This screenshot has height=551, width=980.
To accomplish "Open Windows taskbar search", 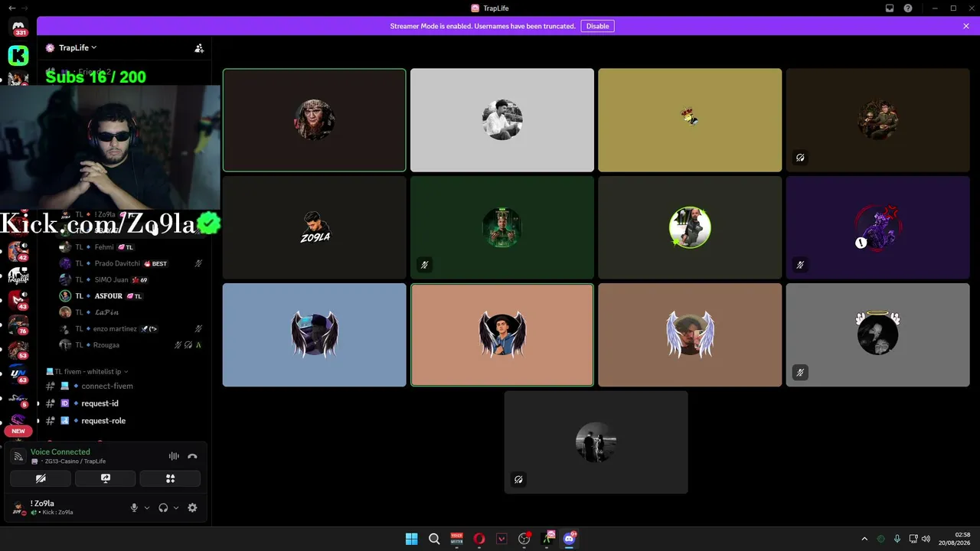I will tap(434, 539).
